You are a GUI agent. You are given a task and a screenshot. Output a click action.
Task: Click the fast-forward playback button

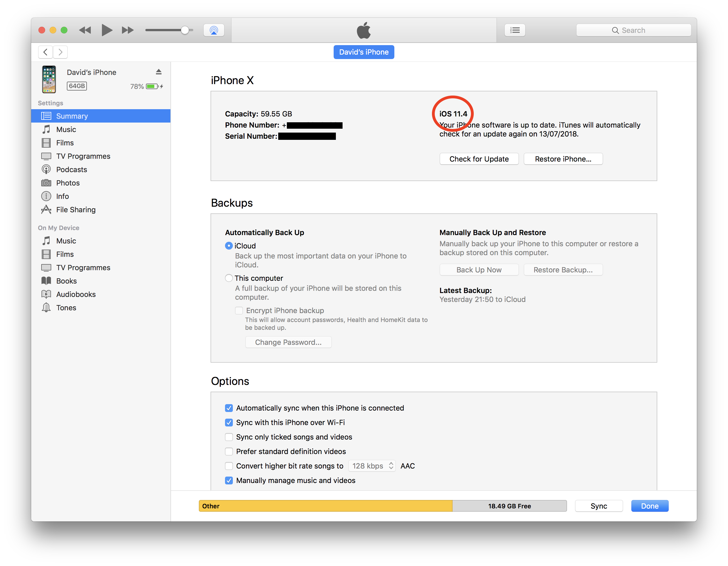pyautogui.click(x=128, y=30)
